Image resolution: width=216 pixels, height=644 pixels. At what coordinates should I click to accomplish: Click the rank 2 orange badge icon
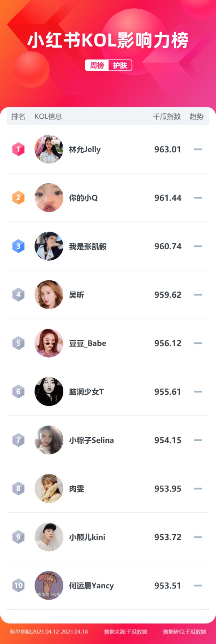(18, 198)
